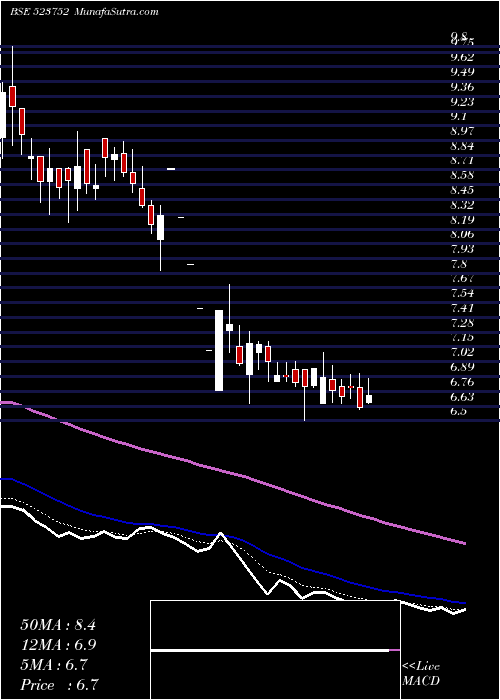500x700 pixels.
Task: Select the 8.97 price axis label
Action: (462, 131)
